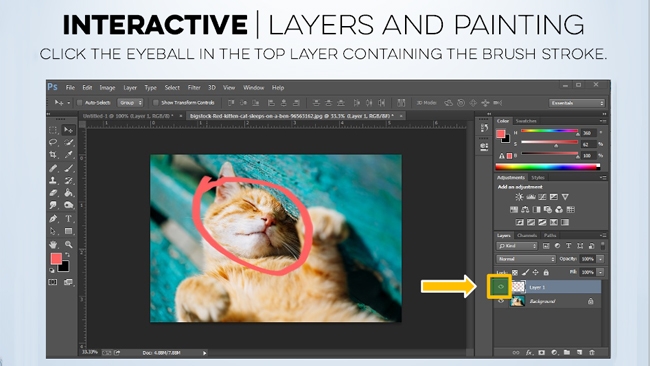Select Layer 1 thumbnail

click(518, 287)
